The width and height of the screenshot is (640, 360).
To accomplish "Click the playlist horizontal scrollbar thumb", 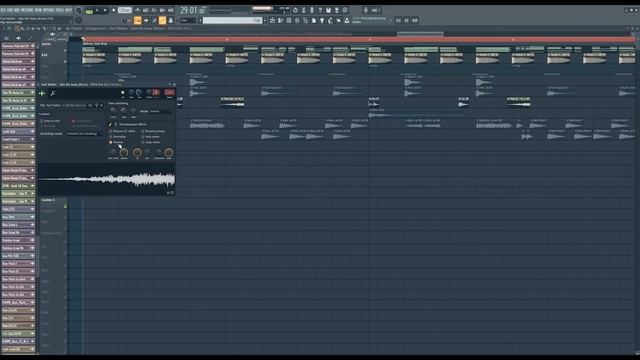I will [420, 33].
